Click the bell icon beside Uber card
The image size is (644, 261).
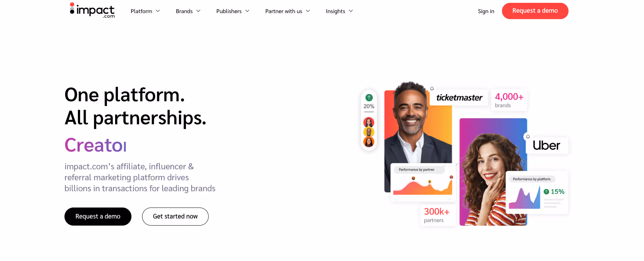[528, 137]
